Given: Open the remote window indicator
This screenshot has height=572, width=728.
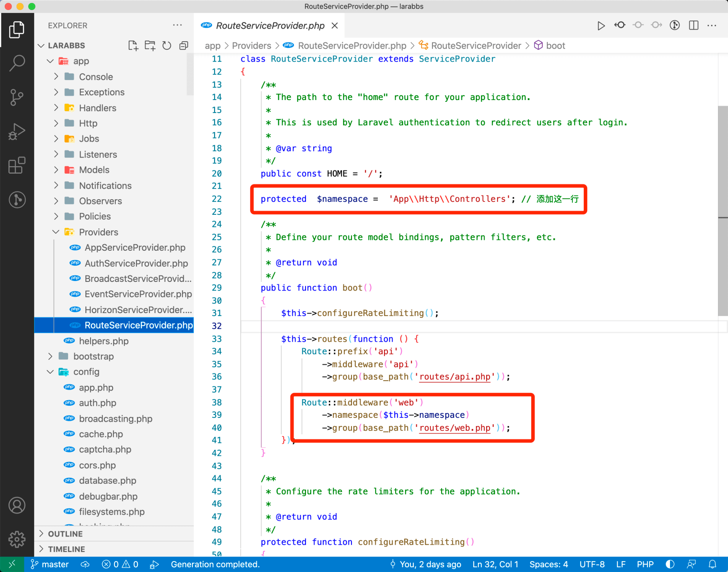Looking at the screenshot, I should point(12,564).
